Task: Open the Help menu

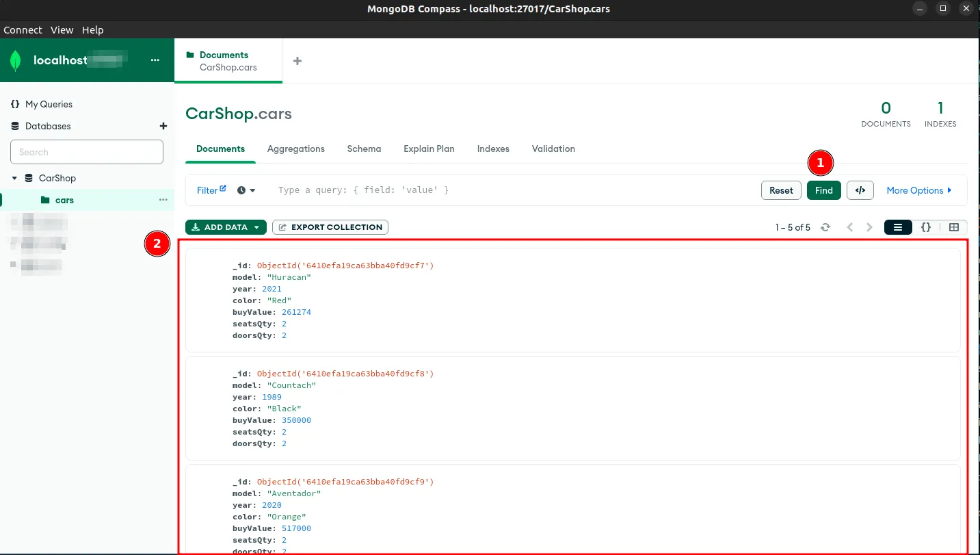Action: 93,30
